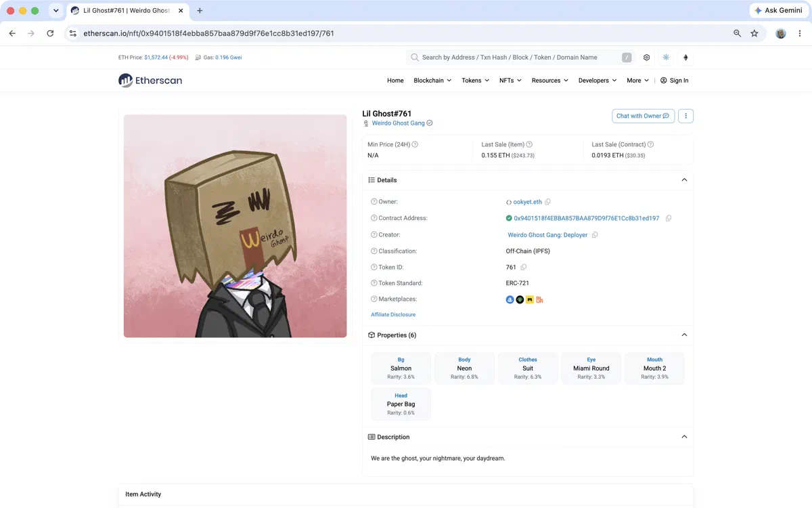Viewport: 812px width, 508px height.
Task: Select the Bg Salmon property card
Action: (x=401, y=368)
